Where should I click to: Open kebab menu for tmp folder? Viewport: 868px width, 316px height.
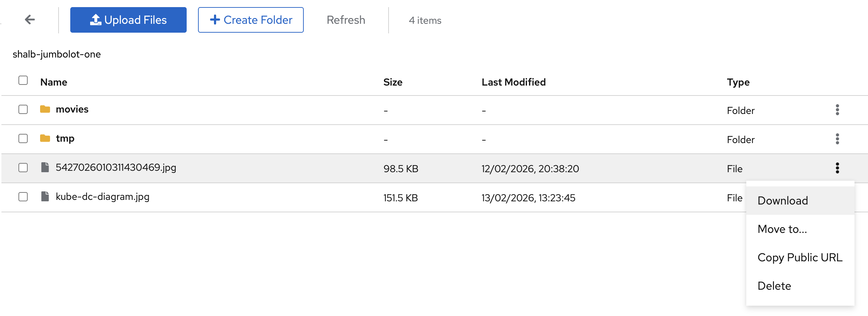point(837,139)
